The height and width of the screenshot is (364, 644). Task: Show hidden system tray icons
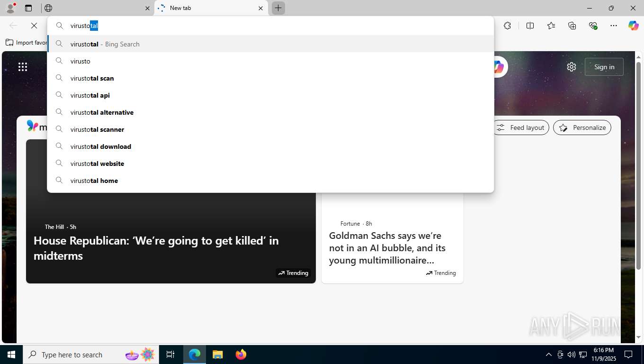tap(549, 355)
